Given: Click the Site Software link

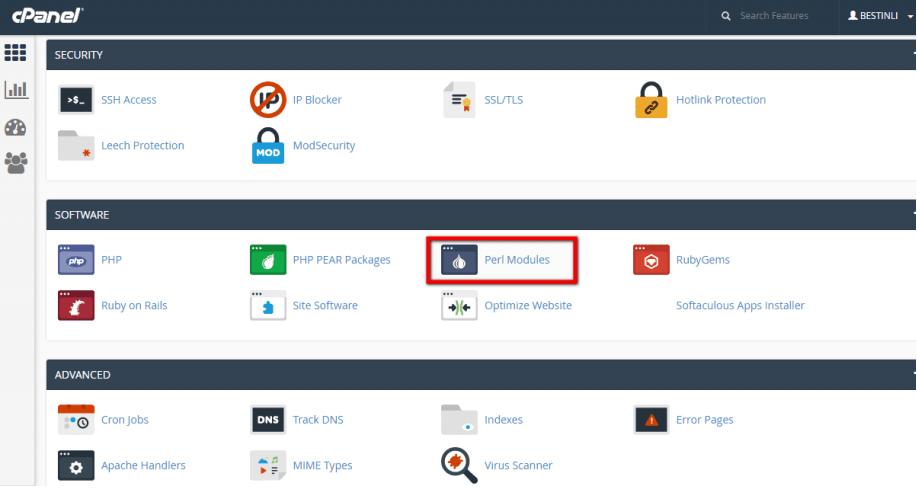Looking at the screenshot, I should click(325, 305).
